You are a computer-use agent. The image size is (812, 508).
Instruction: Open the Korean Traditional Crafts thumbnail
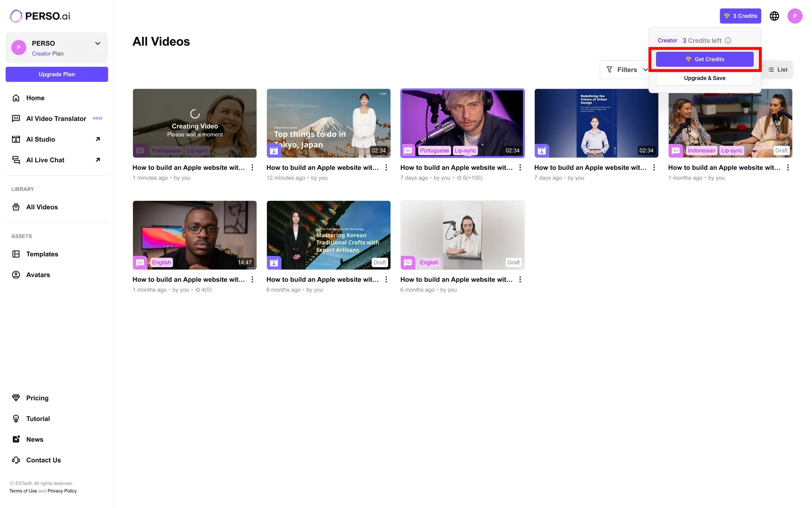pyautogui.click(x=328, y=235)
